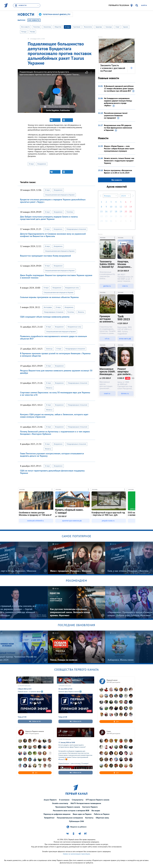Select the В мире category tab
The image size is (153, 868).
pos(67,27)
